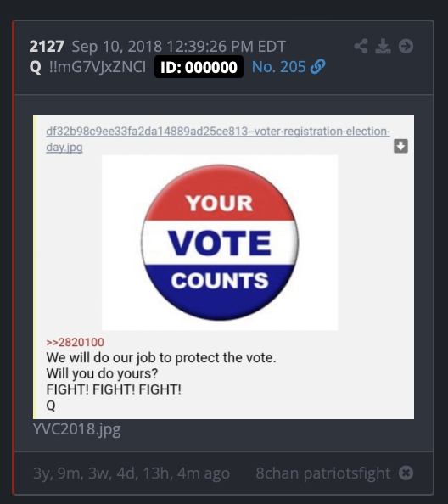Click the Your Vote Counts button image
The height and width of the screenshot is (504, 448).
pos(220,243)
